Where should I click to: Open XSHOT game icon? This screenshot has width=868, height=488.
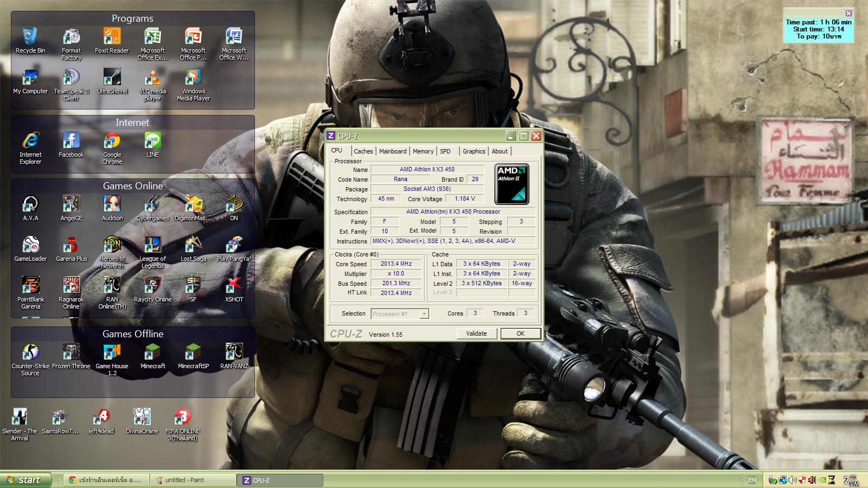click(234, 290)
